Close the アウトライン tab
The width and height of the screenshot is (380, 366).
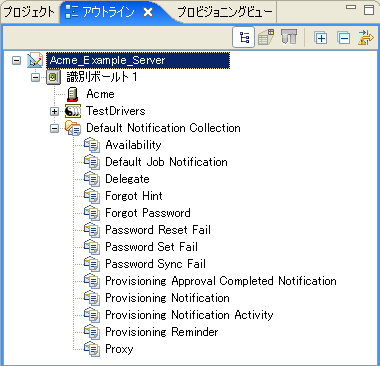point(148,12)
